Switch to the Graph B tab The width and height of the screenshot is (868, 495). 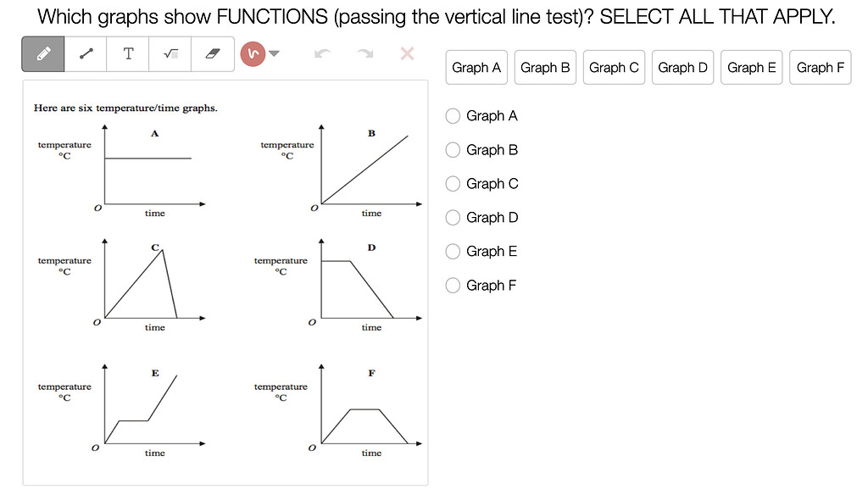point(545,67)
